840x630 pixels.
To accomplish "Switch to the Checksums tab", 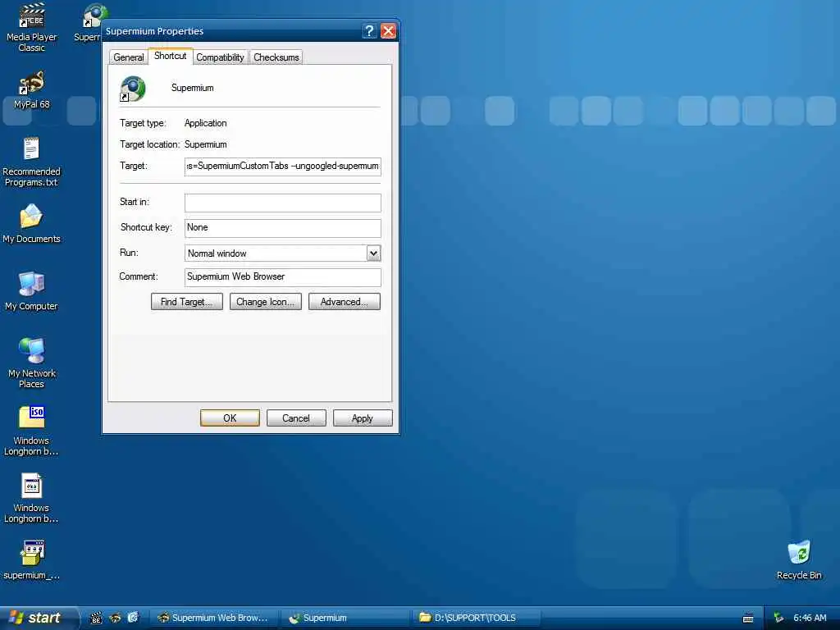I will point(276,57).
